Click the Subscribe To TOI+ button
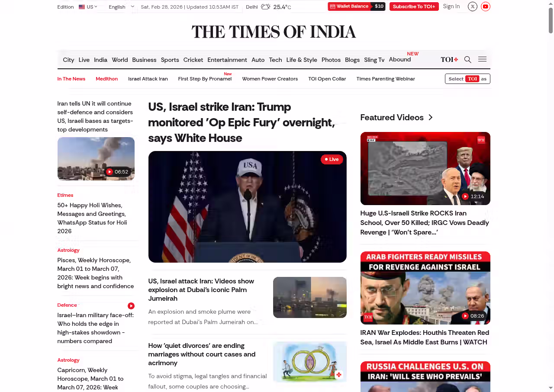This screenshot has width=554, height=392. click(414, 6)
